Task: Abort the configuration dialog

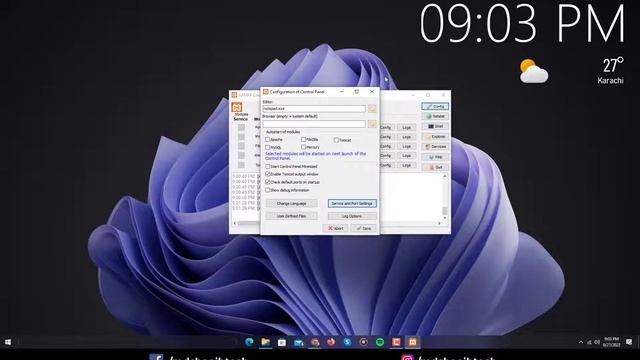Action: (x=336, y=228)
